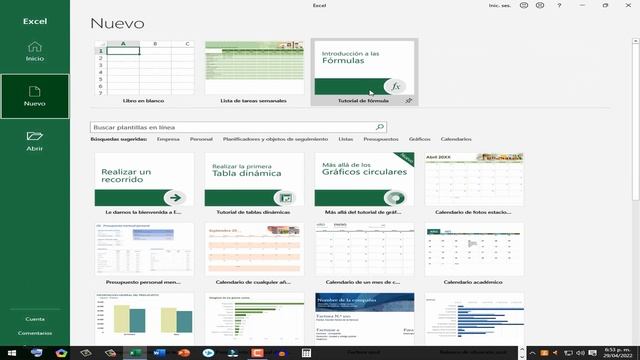Open Comentarios in the sidebar
640x360 pixels.
coord(35,333)
